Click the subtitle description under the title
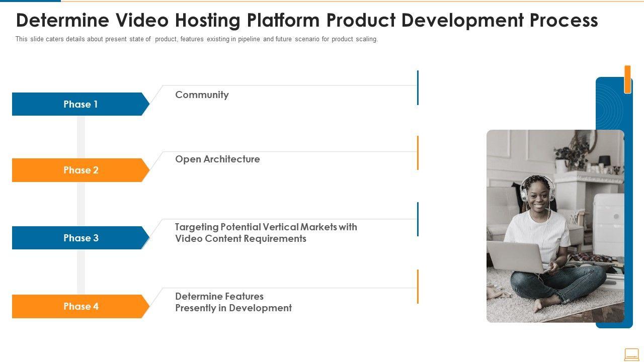 [196, 39]
